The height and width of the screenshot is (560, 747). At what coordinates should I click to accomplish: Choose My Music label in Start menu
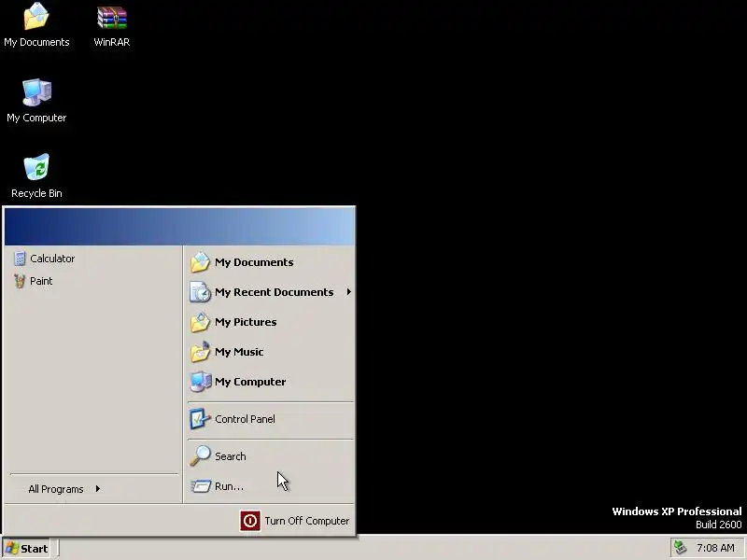239,352
